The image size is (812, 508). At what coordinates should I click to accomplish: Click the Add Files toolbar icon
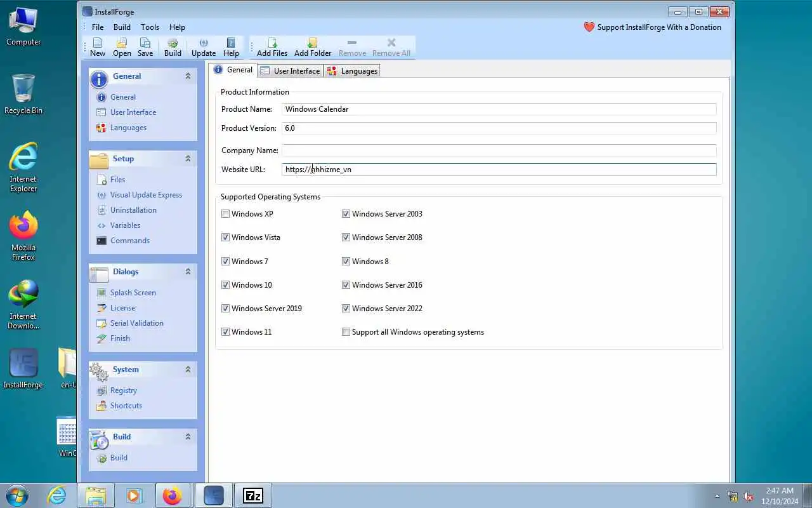tap(272, 48)
